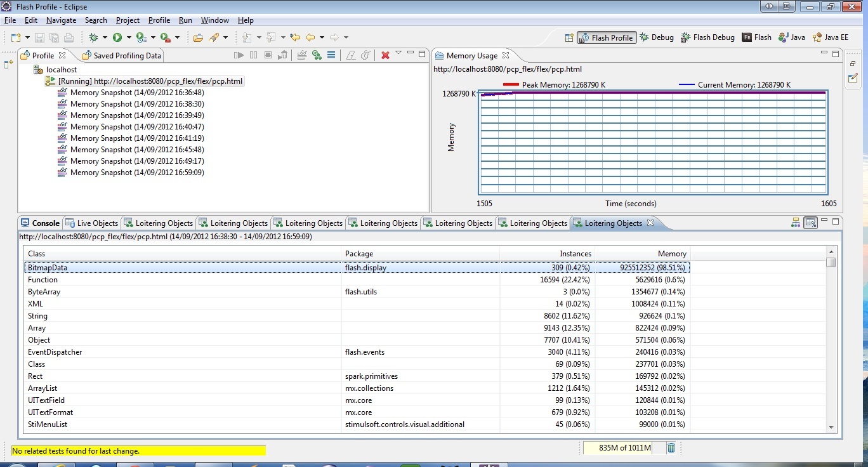
Task: Sort by the Package column header
Action: (x=420, y=254)
